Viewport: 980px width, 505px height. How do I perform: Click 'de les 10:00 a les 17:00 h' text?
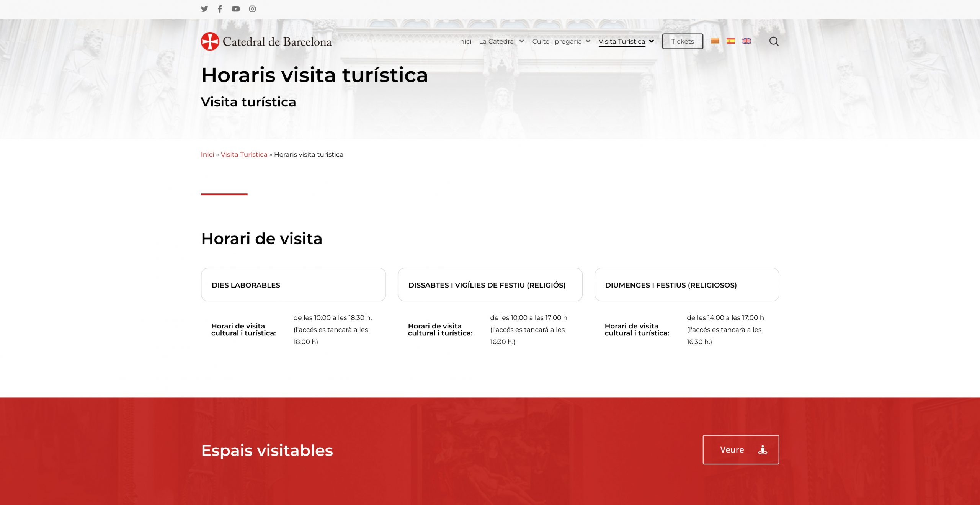pos(528,317)
